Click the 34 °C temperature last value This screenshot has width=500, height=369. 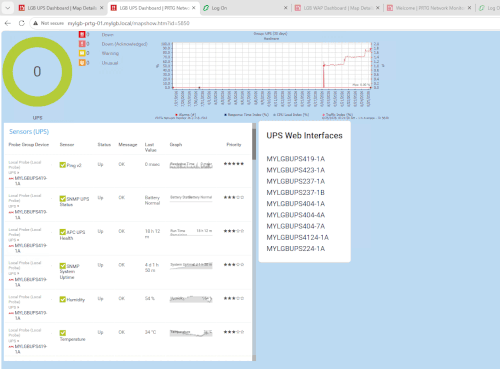click(150, 332)
